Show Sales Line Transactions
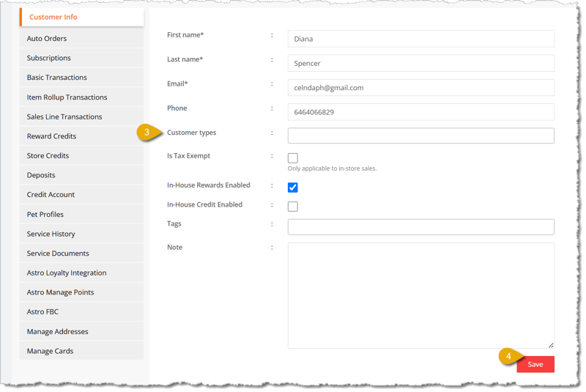586x392 pixels. click(x=81, y=117)
